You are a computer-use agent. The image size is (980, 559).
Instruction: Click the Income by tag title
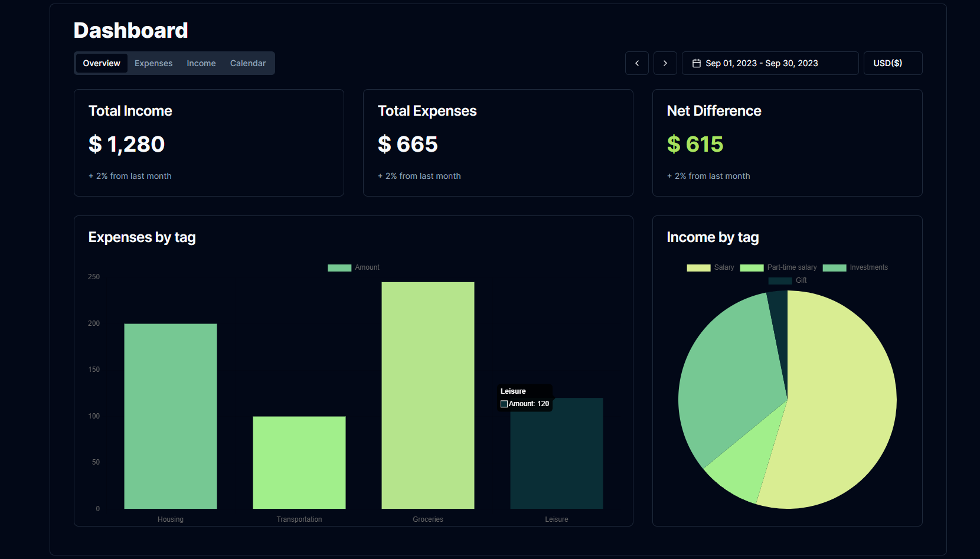click(713, 237)
